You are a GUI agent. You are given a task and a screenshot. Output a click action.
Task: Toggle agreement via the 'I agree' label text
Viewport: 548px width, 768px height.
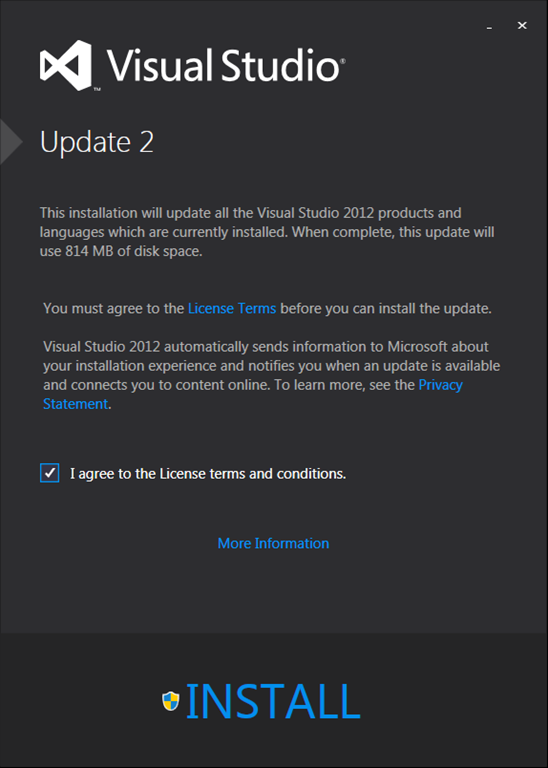pyautogui.click(x=208, y=474)
